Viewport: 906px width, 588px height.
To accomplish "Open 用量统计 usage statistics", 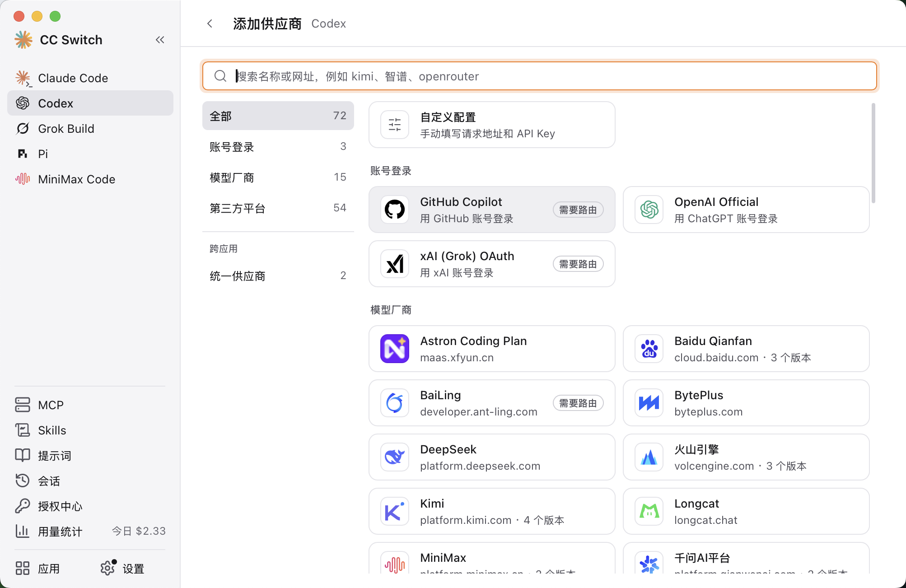I will coord(90,531).
